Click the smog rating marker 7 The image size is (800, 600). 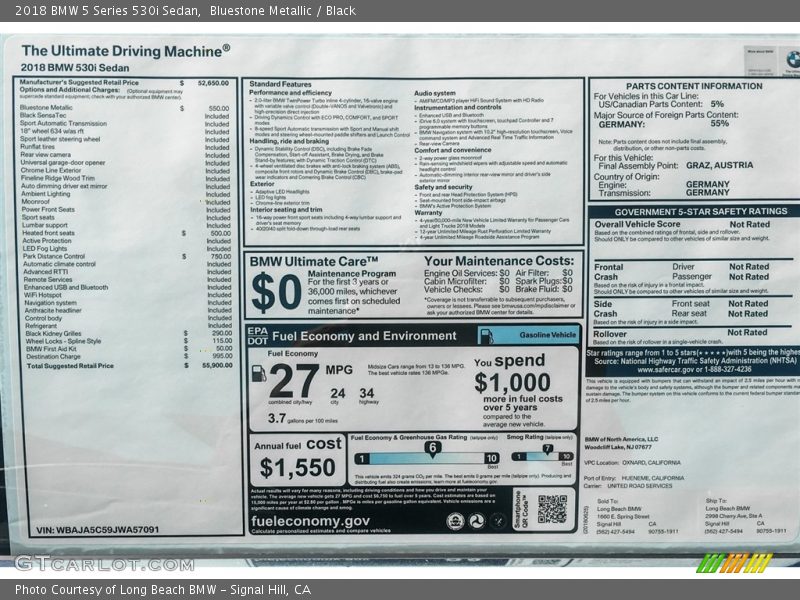point(547,449)
